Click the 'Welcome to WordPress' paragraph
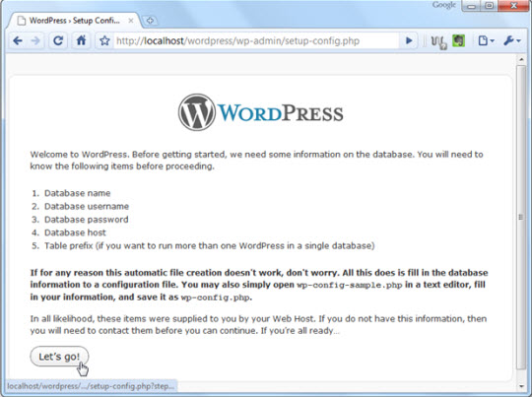 pyautogui.click(x=256, y=161)
